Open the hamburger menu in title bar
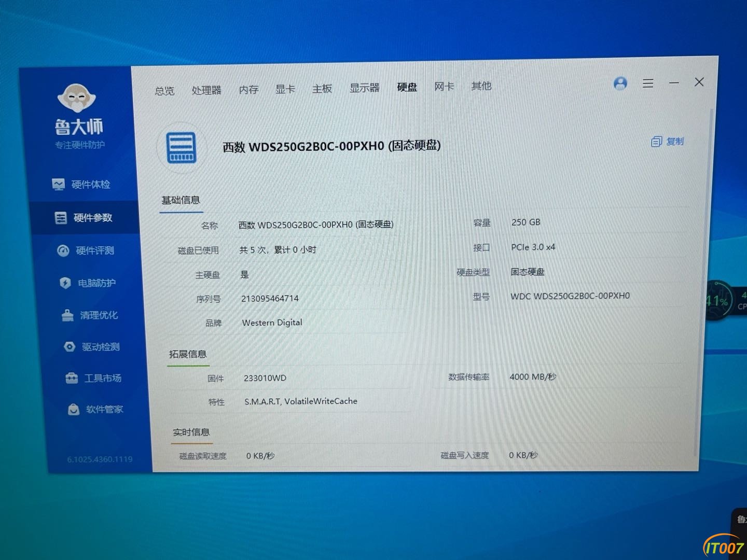This screenshot has width=747, height=560. tap(648, 83)
